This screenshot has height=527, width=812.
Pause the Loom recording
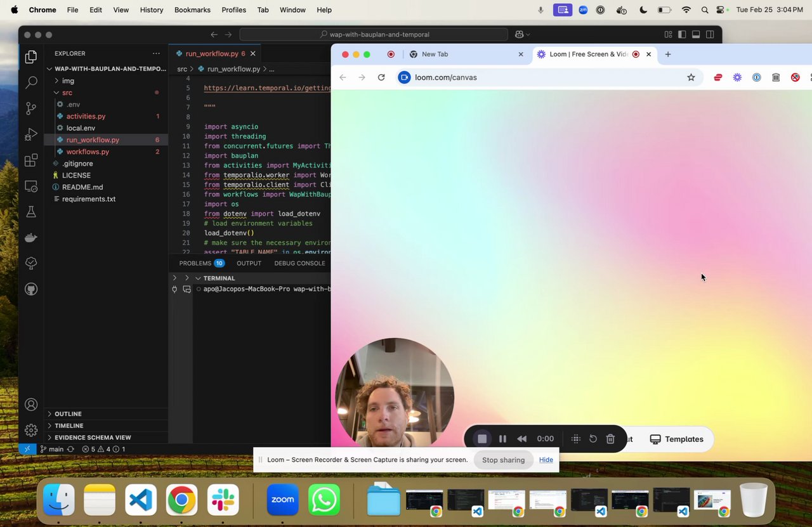(502, 439)
